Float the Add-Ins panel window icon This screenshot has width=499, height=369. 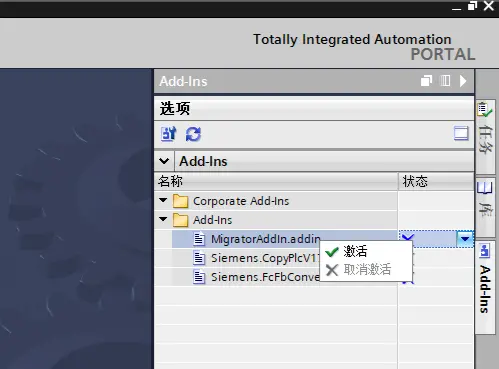(426, 81)
